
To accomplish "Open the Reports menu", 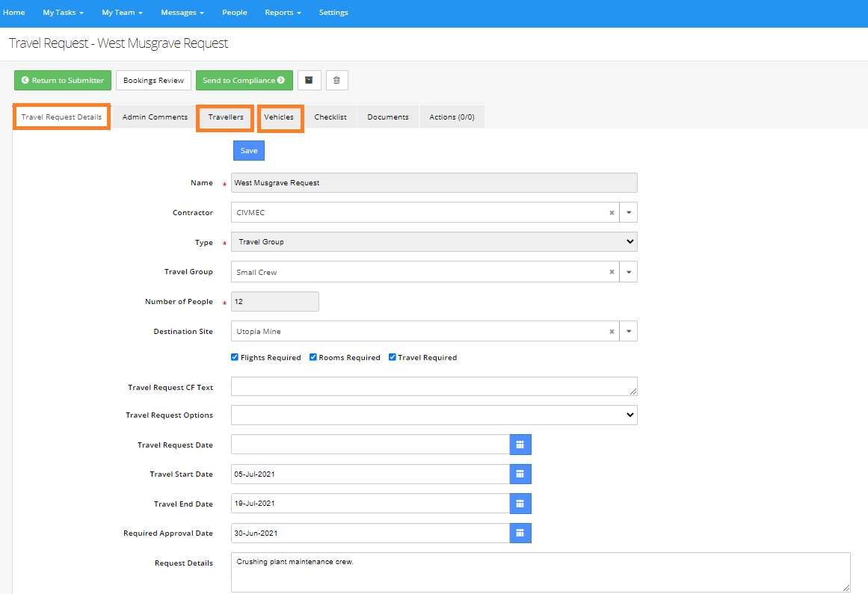I will pos(283,12).
